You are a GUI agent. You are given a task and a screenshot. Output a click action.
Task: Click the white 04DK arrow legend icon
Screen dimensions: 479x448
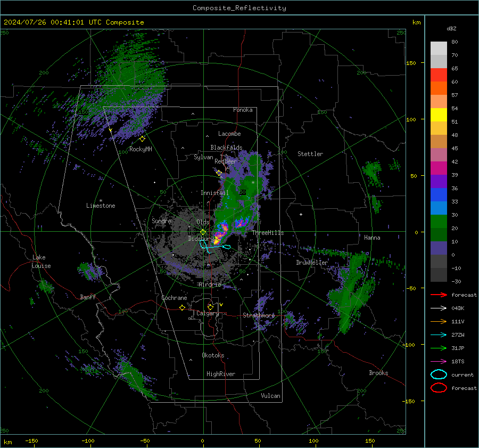point(439,308)
